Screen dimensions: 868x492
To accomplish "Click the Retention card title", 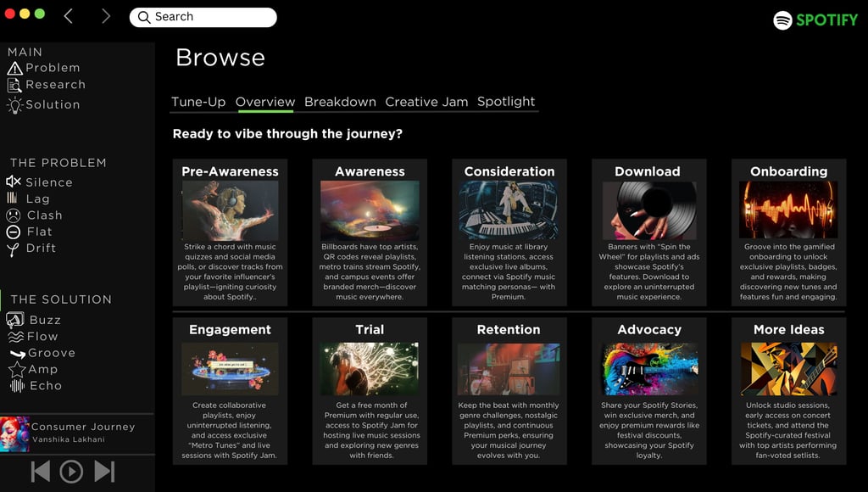I will 509,330.
